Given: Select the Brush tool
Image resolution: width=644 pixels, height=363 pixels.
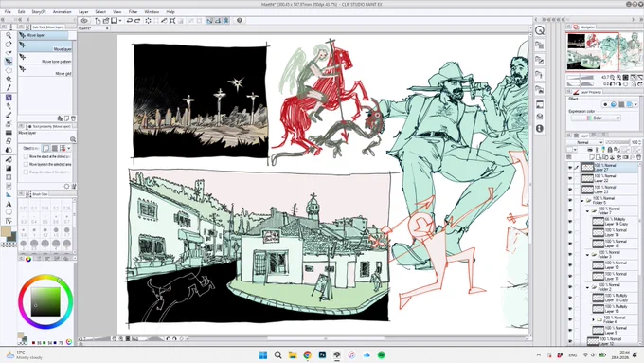Looking at the screenshot, I should click(x=9, y=115).
